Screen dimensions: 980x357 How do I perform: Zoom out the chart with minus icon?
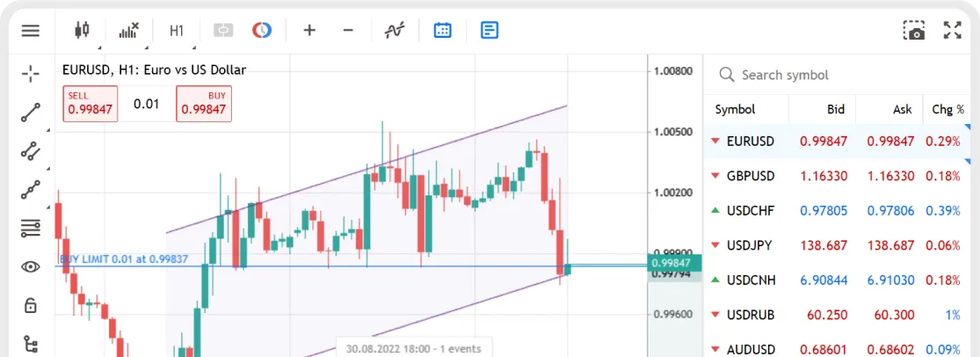tap(348, 31)
